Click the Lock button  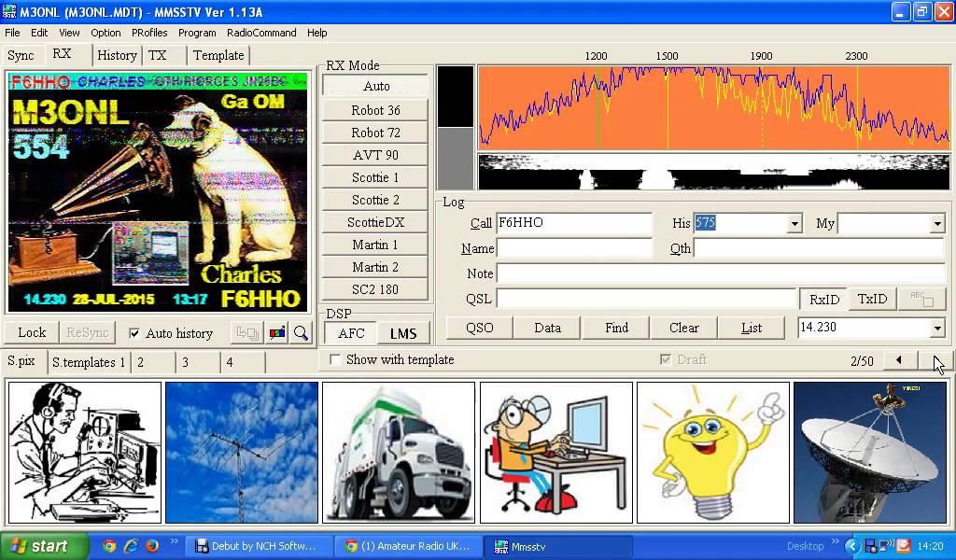32,332
